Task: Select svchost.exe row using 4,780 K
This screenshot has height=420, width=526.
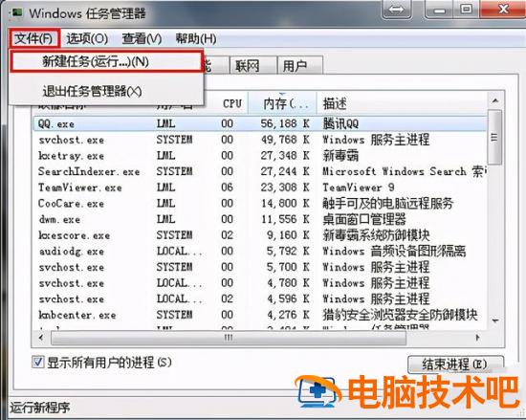Action: [259, 283]
